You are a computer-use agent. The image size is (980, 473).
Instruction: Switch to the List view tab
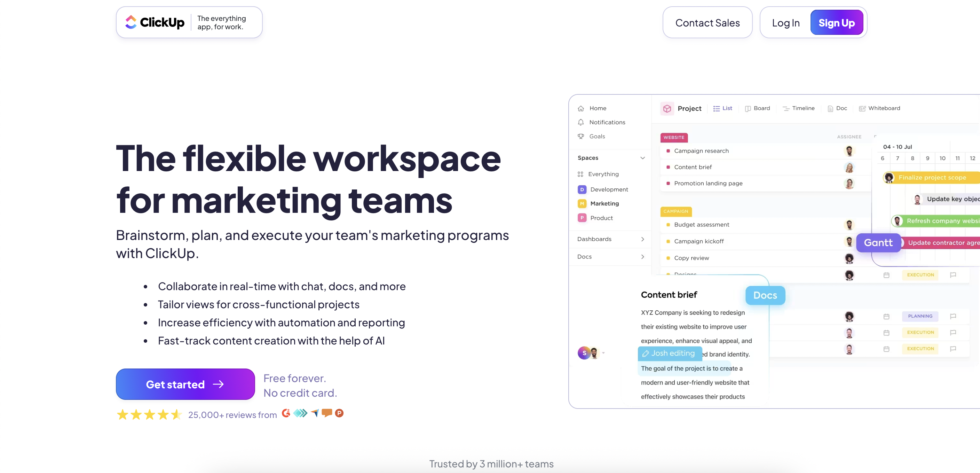point(722,108)
